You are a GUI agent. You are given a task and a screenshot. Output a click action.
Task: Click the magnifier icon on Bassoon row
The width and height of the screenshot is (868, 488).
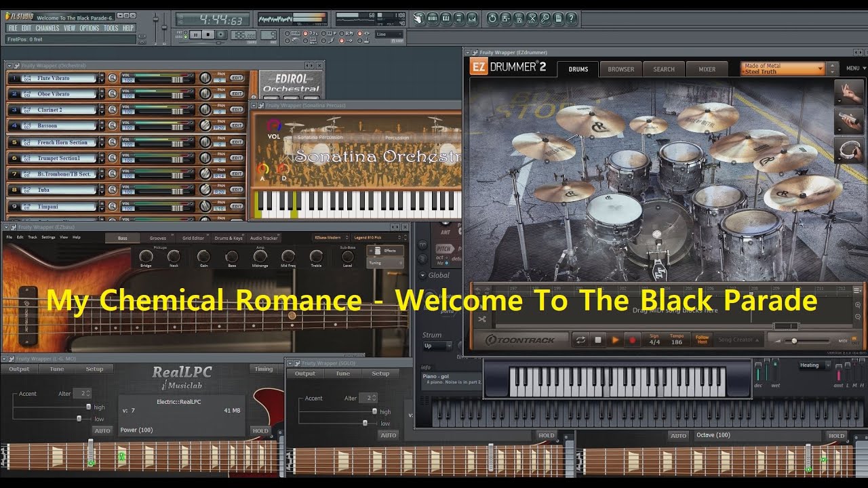click(x=113, y=126)
